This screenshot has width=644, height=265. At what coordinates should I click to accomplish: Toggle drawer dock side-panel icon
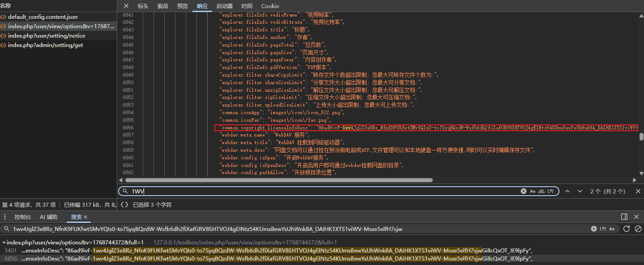[x=624, y=217]
